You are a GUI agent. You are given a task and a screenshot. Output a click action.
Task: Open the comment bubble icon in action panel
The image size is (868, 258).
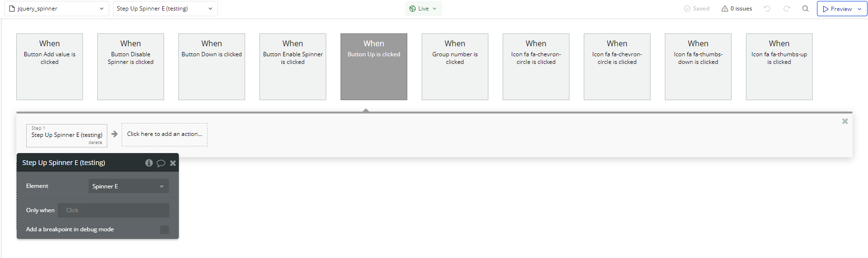[x=161, y=163]
